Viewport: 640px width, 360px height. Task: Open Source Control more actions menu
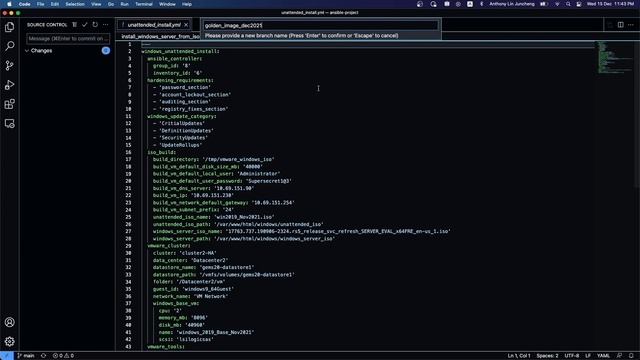(106, 24)
